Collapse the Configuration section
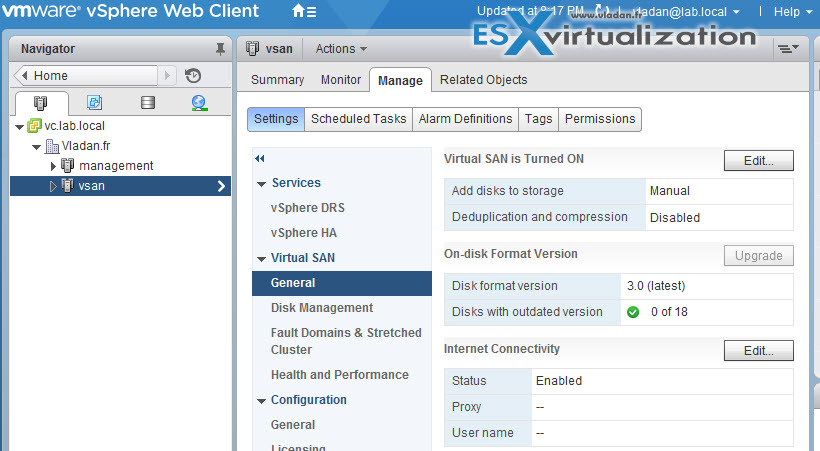The image size is (820, 451). [x=261, y=401]
